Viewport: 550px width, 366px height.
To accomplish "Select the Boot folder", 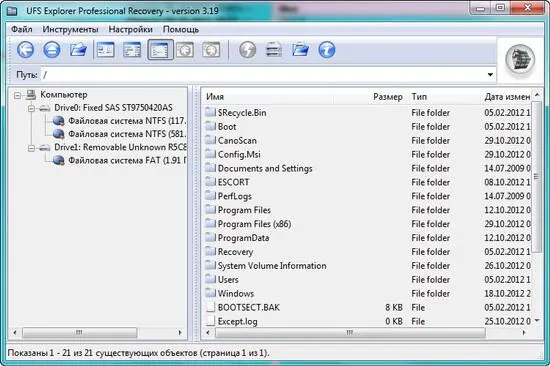I will coord(227,127).
